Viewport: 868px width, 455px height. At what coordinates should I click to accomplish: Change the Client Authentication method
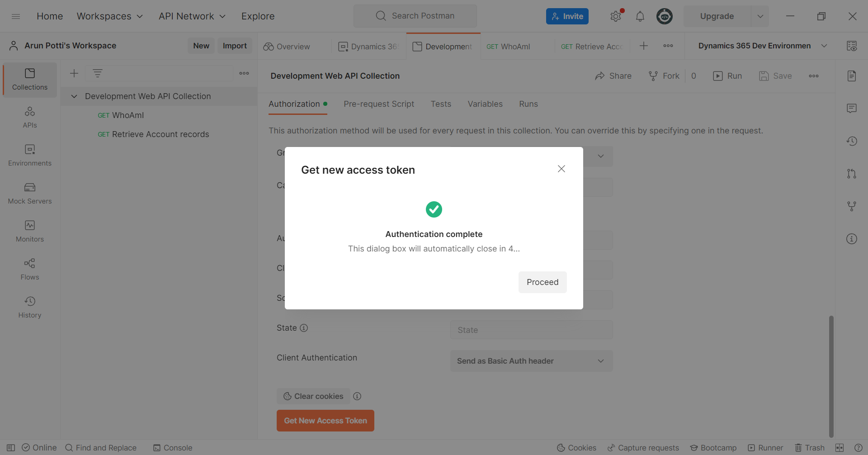click(531, 361)
